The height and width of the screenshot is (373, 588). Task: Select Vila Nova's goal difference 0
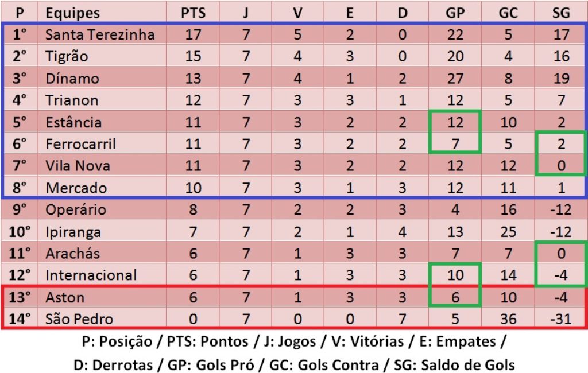(x=561, y=166)
